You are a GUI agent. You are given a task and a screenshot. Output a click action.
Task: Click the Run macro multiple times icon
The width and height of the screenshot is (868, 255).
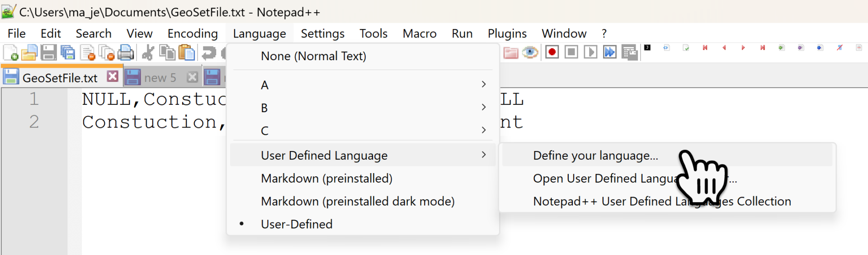pyautogui.click(x=609, y=52)
